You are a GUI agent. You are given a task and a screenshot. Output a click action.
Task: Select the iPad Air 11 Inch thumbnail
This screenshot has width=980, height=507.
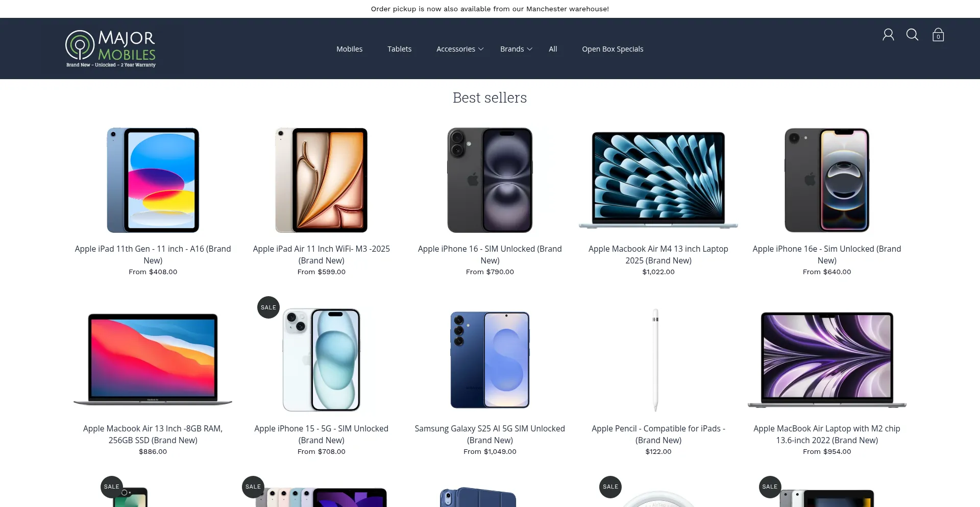(x=322, y=180)
